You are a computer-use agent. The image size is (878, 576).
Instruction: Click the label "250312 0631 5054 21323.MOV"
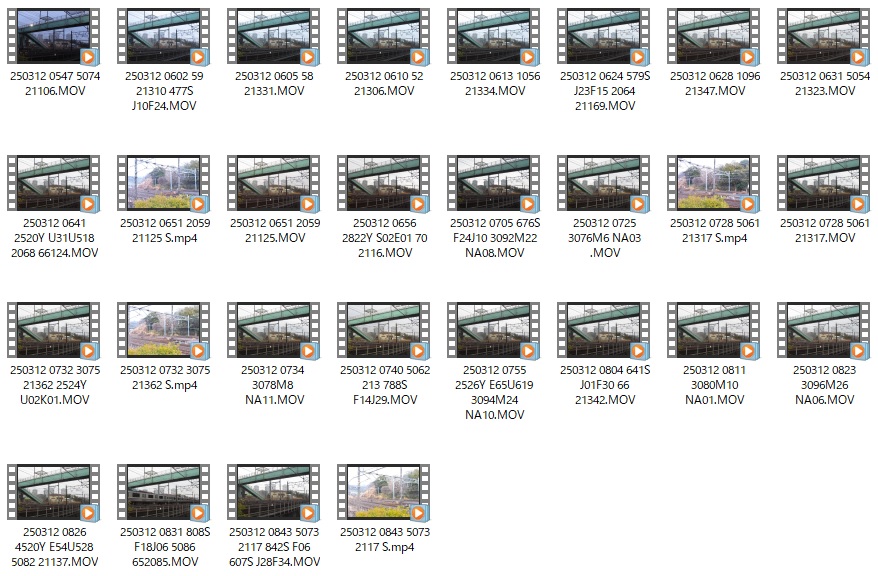(x=825, y=83)
